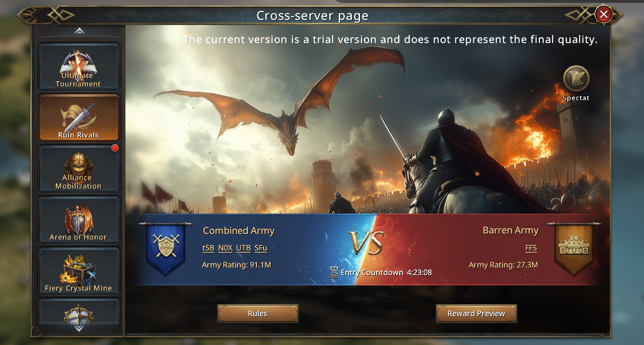Open the N0X alliance link

coord(225,248)
